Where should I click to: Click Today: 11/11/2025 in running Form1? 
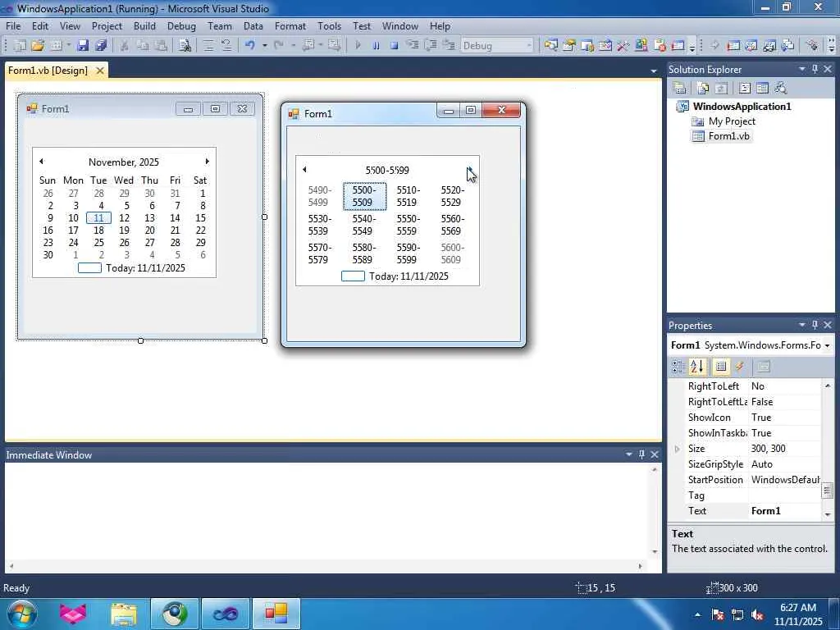tap(409, 276)
